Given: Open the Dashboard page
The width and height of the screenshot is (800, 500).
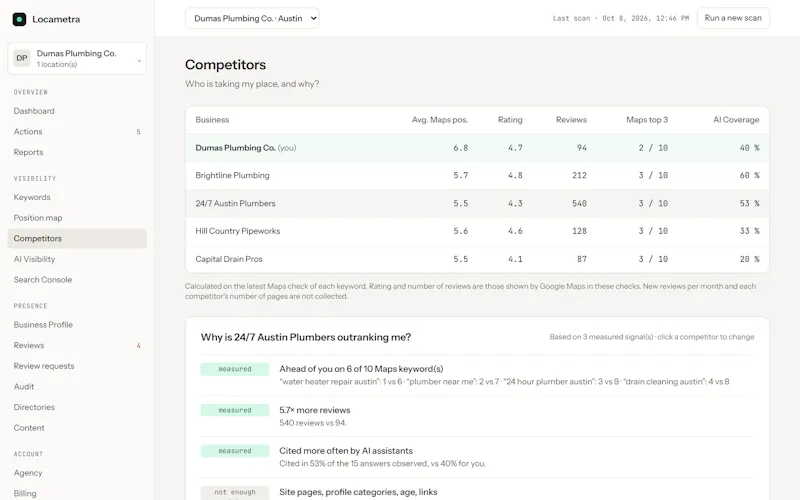Looking at the screenshot, I should 34,111.
